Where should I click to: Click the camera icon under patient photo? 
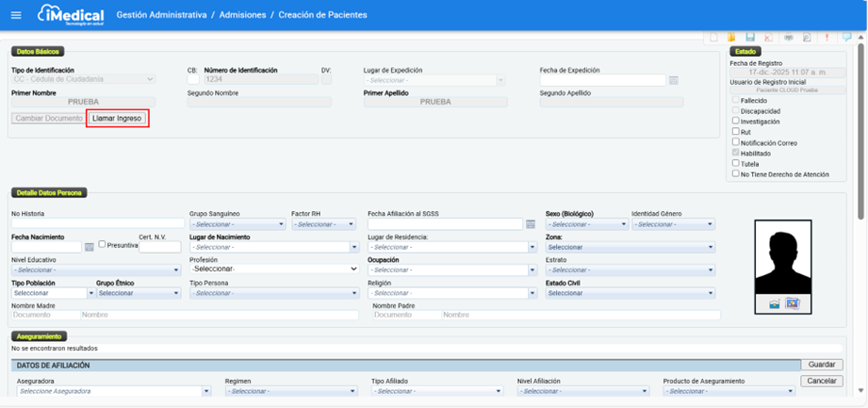[x=774, y=303]
